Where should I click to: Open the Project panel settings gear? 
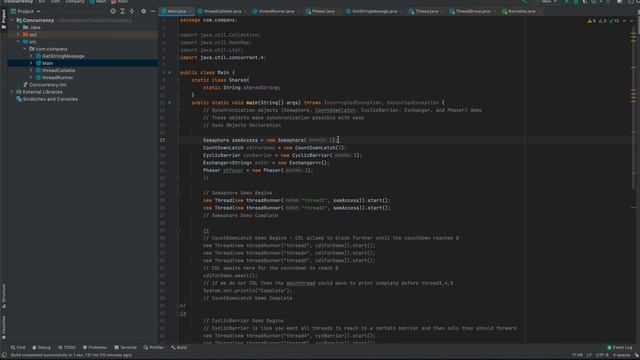point(143,11)
